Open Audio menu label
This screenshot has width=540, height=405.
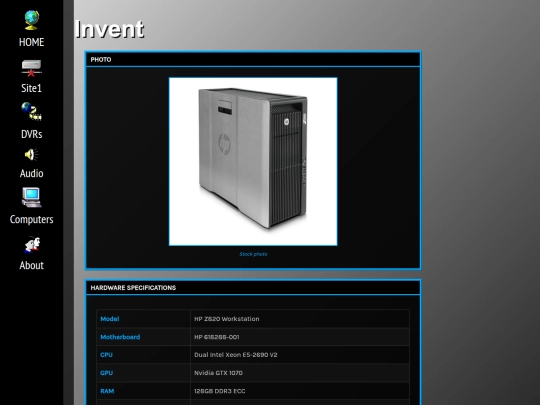(31, 173)
